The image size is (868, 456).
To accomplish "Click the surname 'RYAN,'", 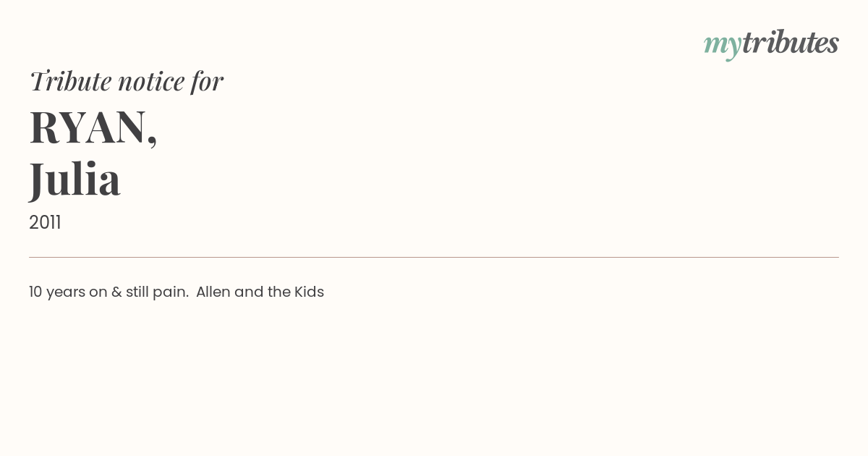I will [x=93, y=128].
